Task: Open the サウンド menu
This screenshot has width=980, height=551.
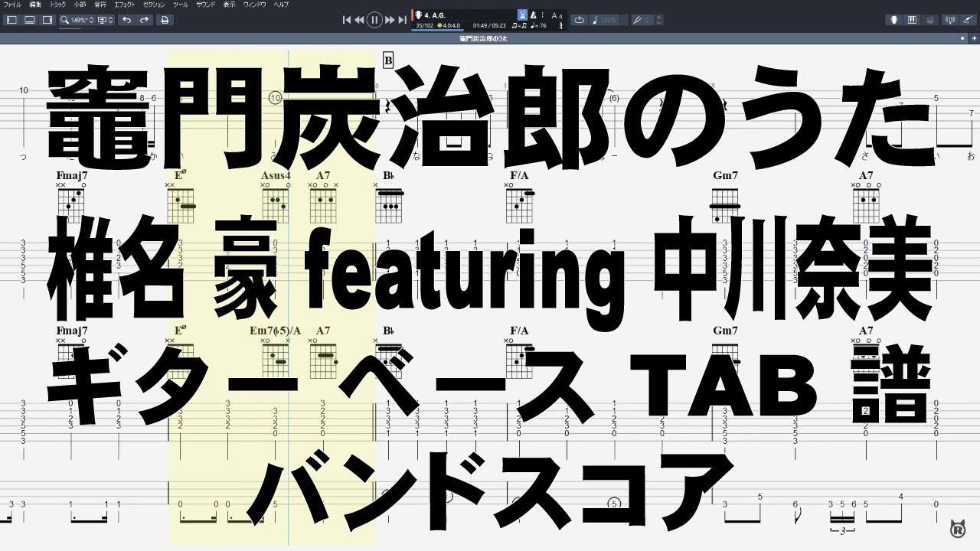Action: click(x=205, y=5)
